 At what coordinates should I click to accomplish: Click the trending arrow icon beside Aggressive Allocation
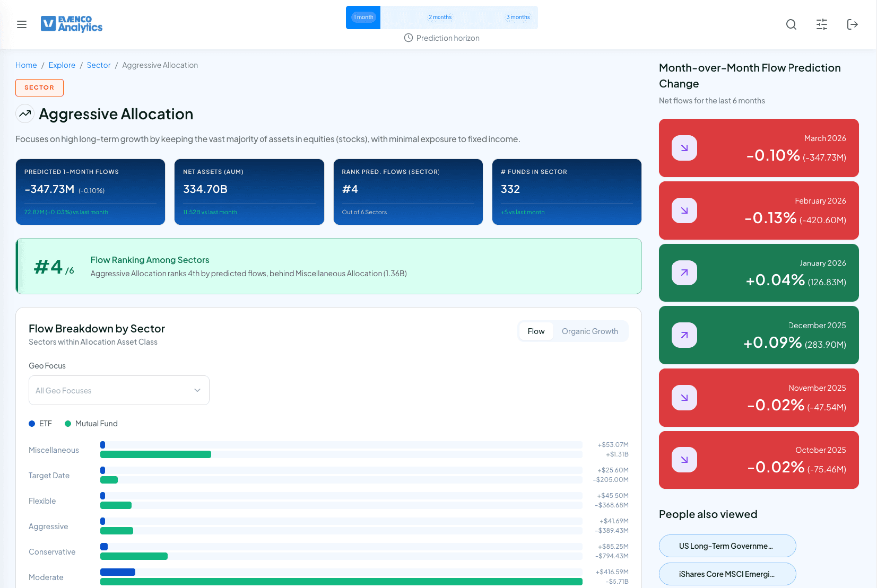tap(25, 114)
